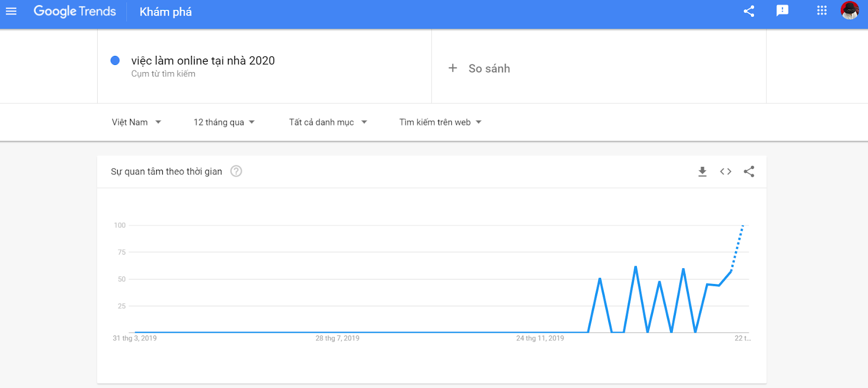
Task: Open the Tìm kiếm trên web dropdown
Action: 440,122
